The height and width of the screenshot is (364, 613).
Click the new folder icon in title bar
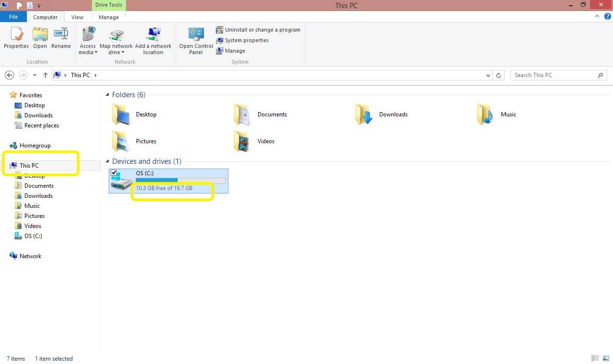30,6
